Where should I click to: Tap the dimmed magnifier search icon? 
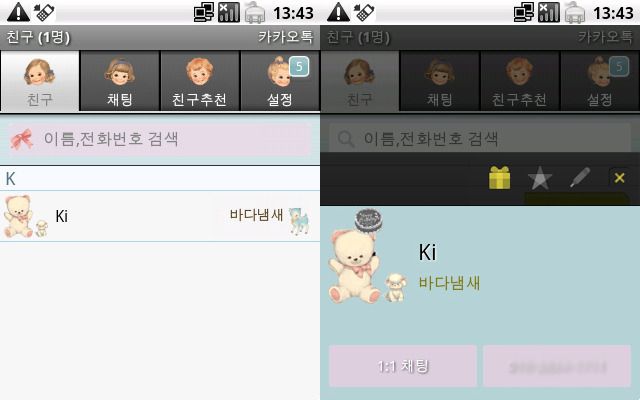pos(346,139)
